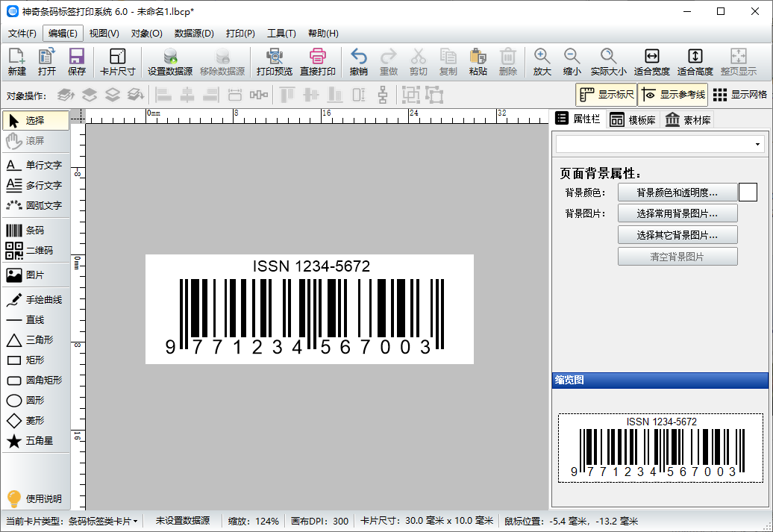Click 背景颜色和透明度... button
This screenshot has width=773, height=532.
tap(677, 193)
